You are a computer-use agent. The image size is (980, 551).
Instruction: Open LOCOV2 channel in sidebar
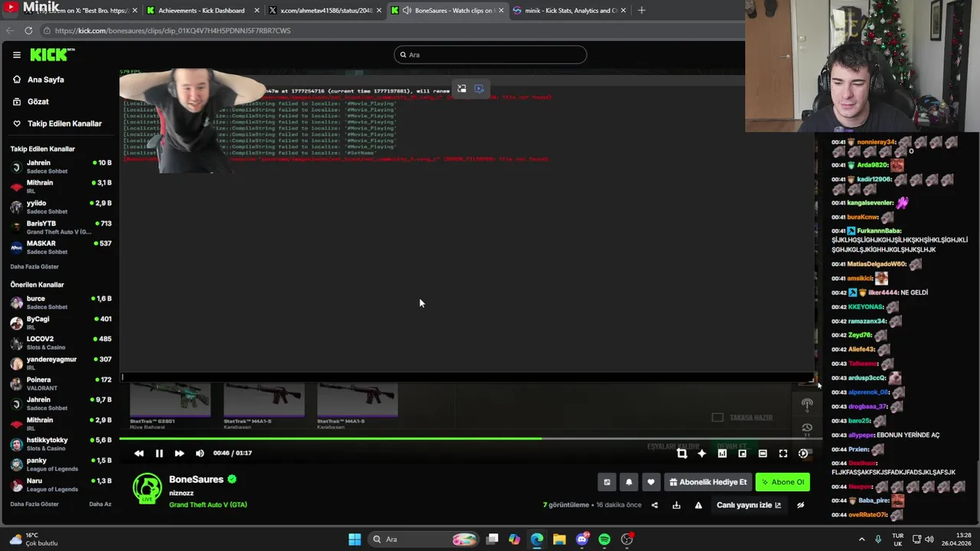61,343
